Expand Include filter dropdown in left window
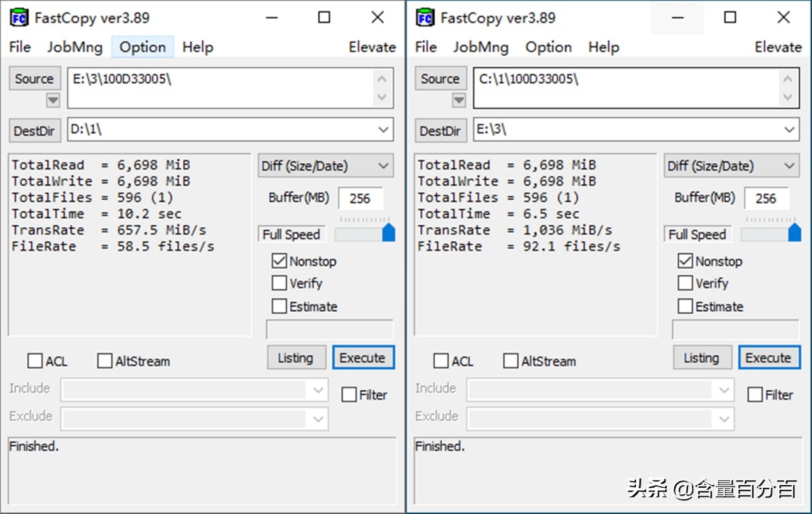Image resolution: width=812 pixels, height=514 pixels. point(318,390)
